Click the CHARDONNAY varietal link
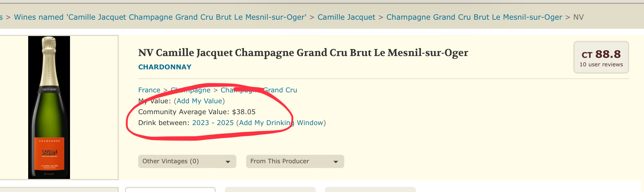 coord(165,67)
